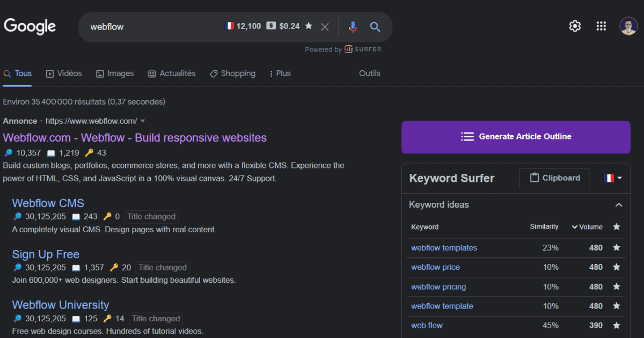Screen dimensions: 644x338
Task: Open the Google apps grid
Action: tap(602, 26)
